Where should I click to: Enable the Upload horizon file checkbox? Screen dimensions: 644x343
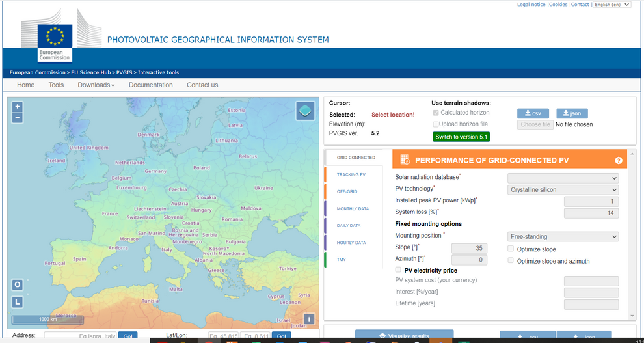coord(436,124)
